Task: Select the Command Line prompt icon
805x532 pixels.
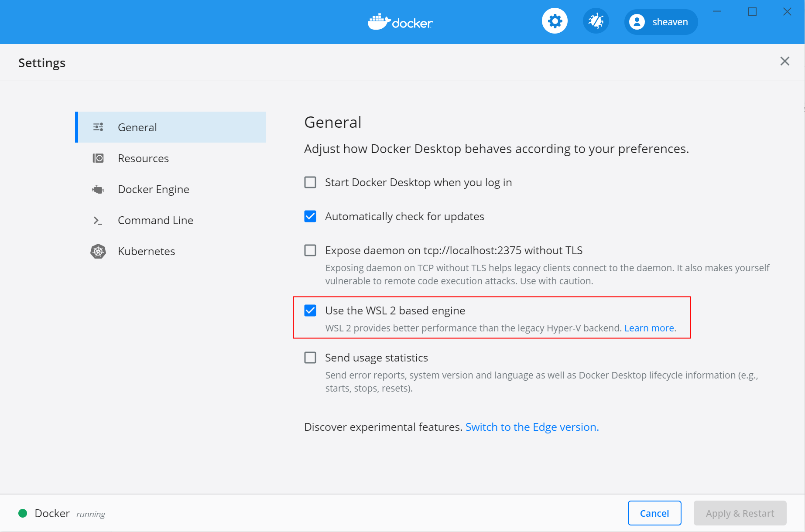Action: click(98, 221)
